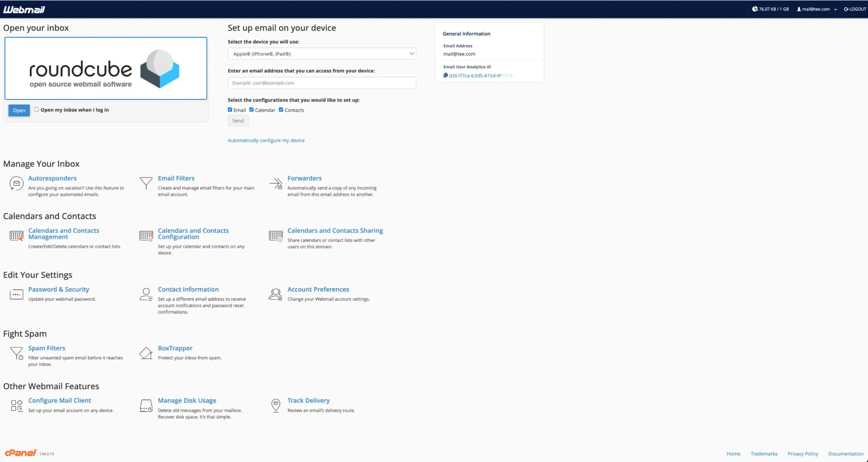The height and width of the screenshot is (462, 868).
Task: Click the mail@tee.com address under General Information
Action: 459,54
